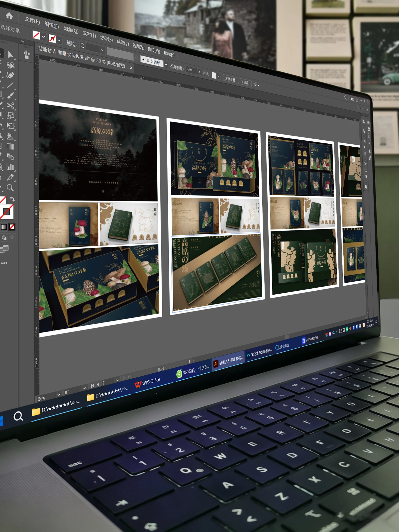Open the 窗口(W) menu
This screenshot has height=532, width=399.
tap(154, 50)
